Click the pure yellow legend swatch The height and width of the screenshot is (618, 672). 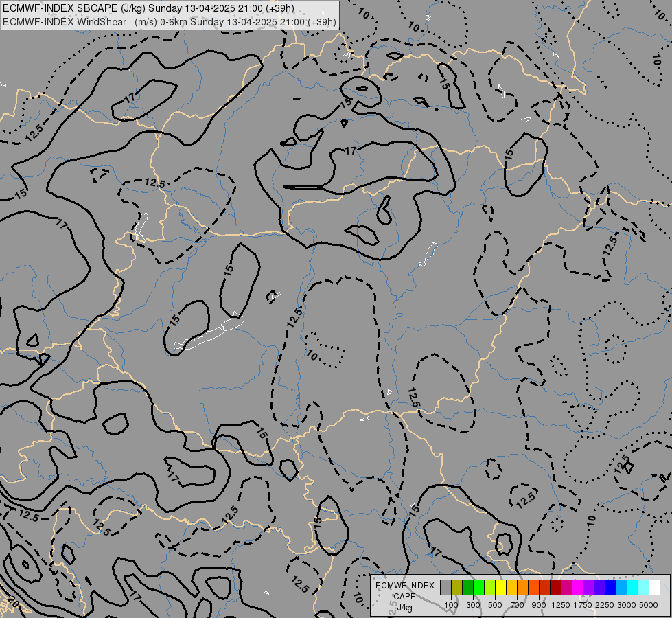coord(500,588)
